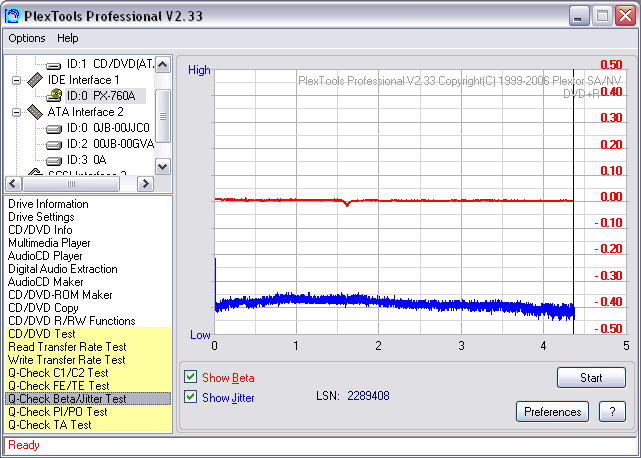Open the Preferences dialog
This screenshot has width=641, height=458.
coord(552,411)
